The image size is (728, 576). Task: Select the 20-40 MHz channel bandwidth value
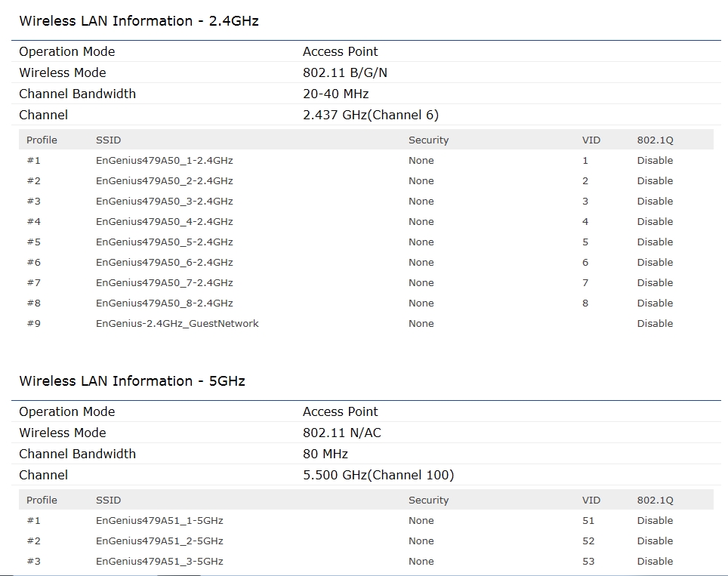[335, 94]
